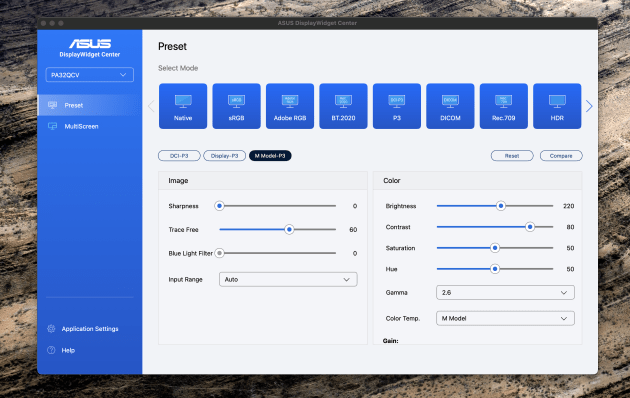630x398 pixels.
Task: Select the DCI-P3 sub-mode pill
Action: (x=179, y=155)
